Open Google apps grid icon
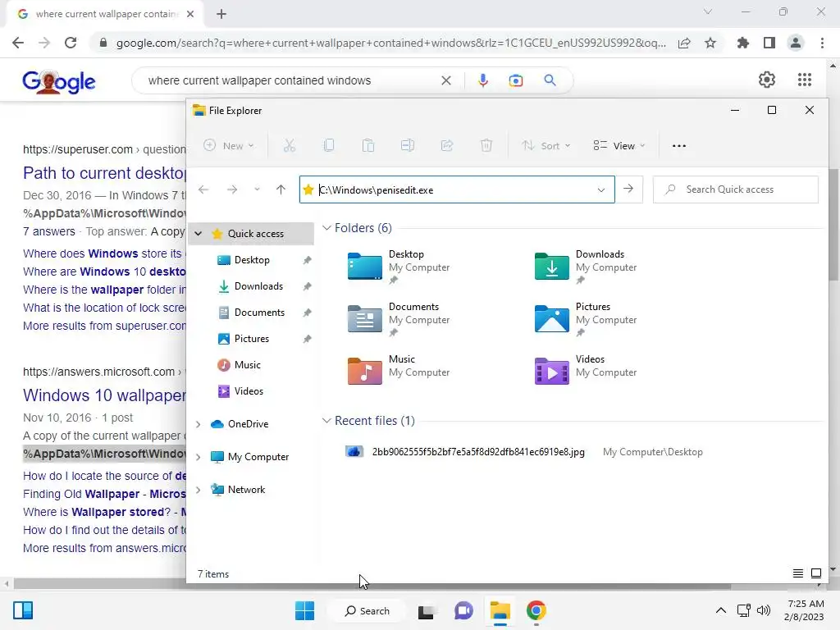The height and width of the screenshot is (630, 840). [804, 80]
